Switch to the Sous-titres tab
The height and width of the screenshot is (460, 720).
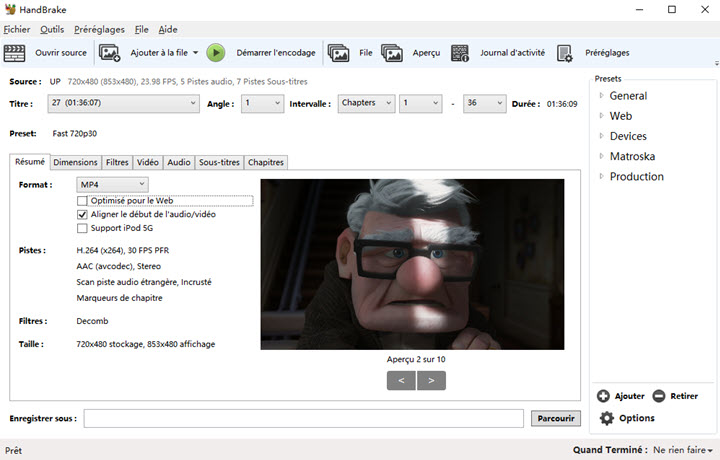coord(219,163)
